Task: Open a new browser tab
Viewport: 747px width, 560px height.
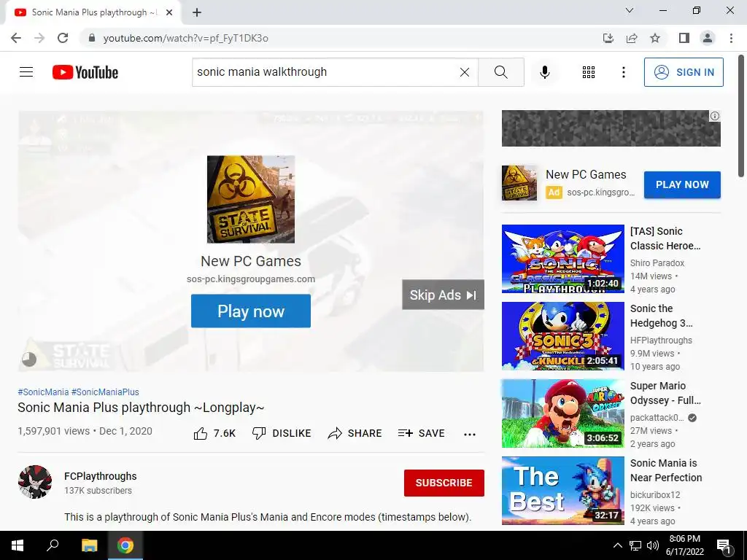Action: tap(197, 12)
